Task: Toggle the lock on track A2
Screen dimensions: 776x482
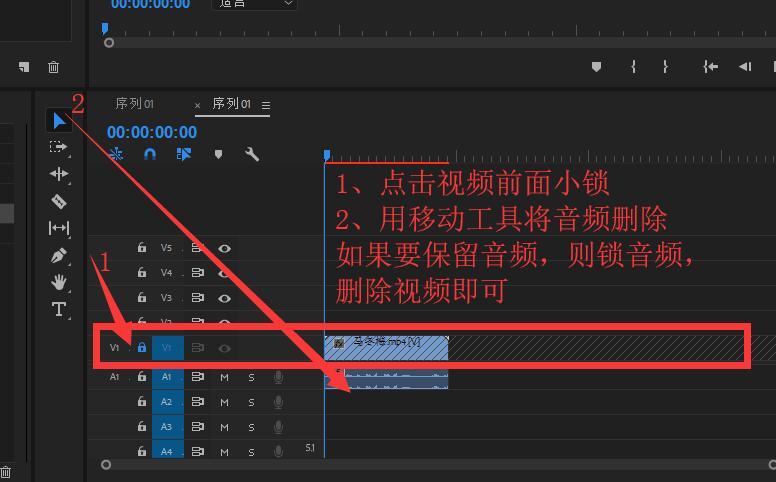Action: click(142, 401)
